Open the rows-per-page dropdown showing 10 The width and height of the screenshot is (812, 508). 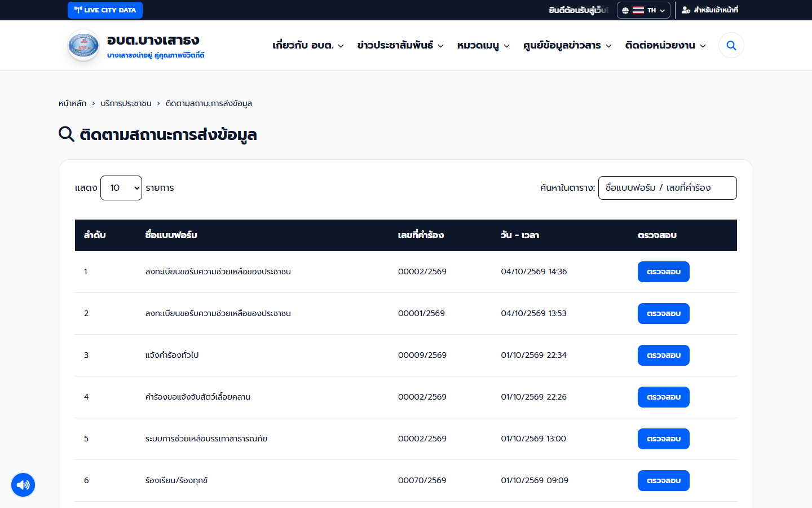(121, 188)
